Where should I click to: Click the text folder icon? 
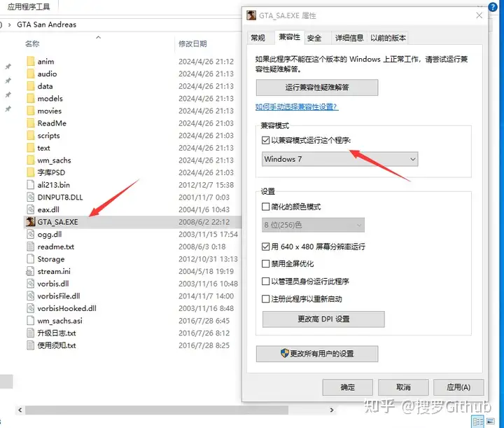point(31,148)
